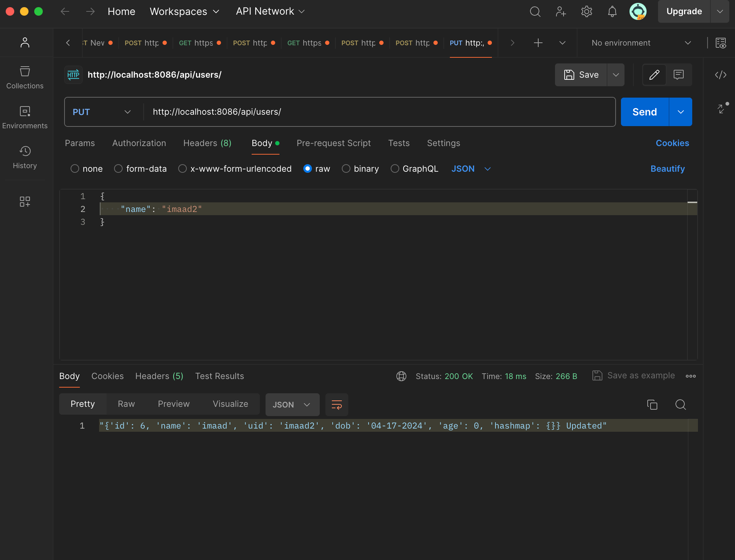Go back with the left arrow
The height and width of the screenshot is (560, 735).
[65, 11]
